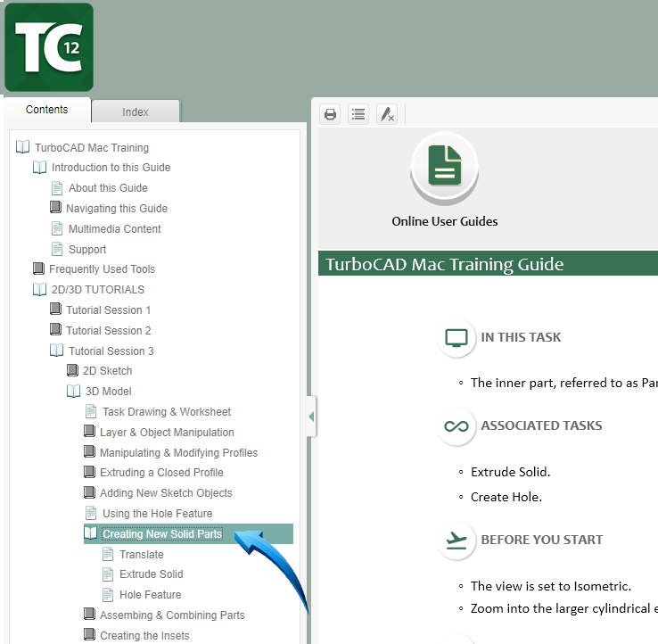Image resolution: width=658 pixels, height=644 pixels.
Task: Open Tutorial Session 3 text link
Action: pyautogui.click(x=111, y=351)
